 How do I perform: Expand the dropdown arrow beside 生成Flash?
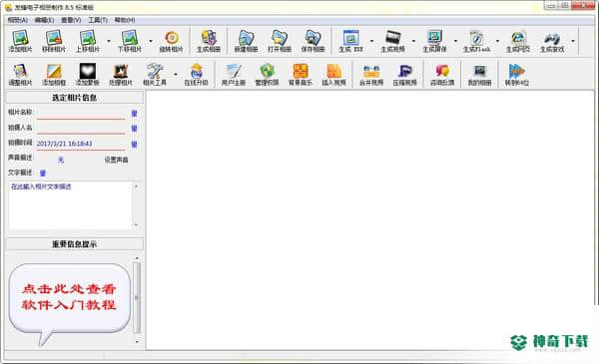[497, 41]
